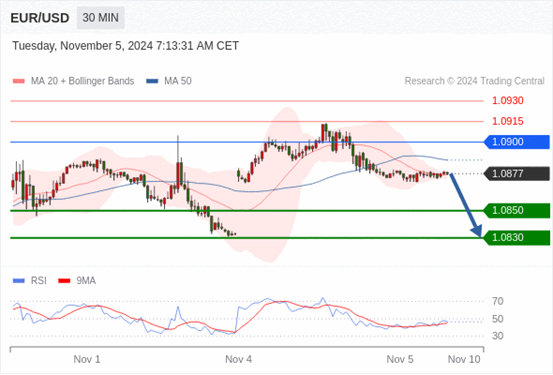
Task: Click the black 1.0877 current price tag
Action: pyautogui.click(x=517, y=174)
